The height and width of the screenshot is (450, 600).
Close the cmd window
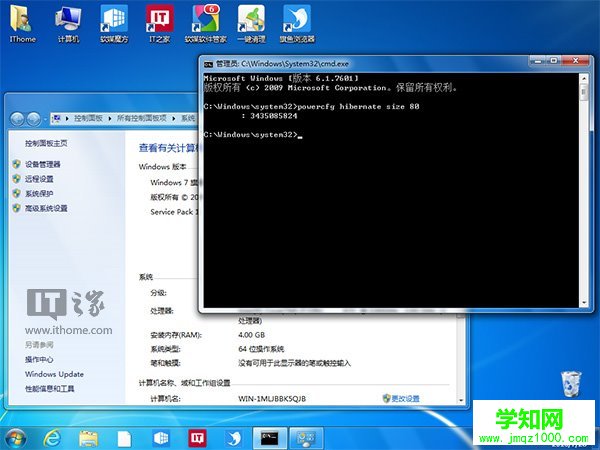(576, 61)
